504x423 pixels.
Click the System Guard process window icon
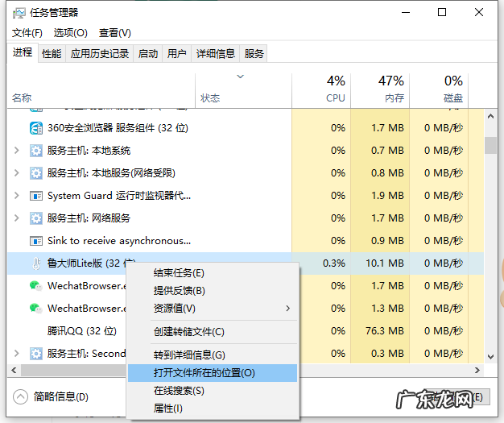(x=36, y=196)
